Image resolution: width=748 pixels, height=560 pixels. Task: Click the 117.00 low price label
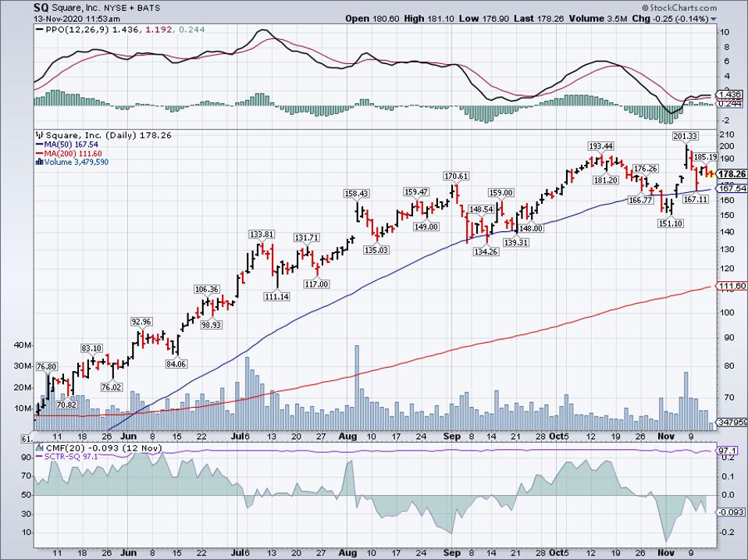pos(316,284)
